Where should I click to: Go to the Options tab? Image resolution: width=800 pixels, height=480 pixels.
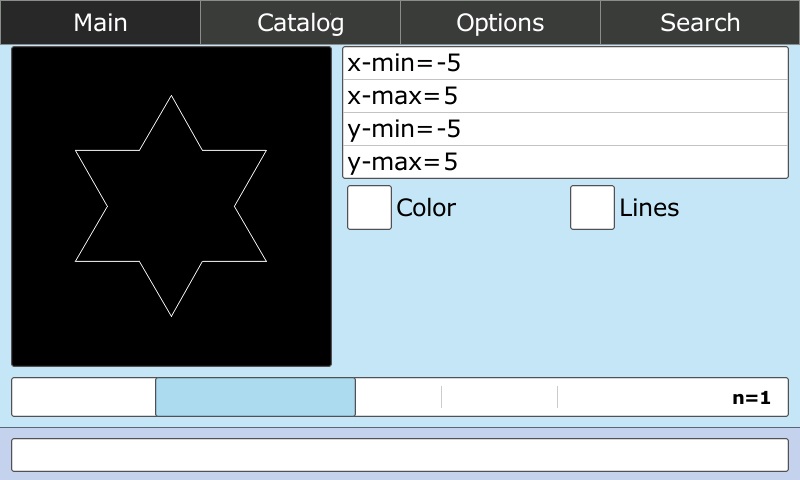pyautogui.click(x=500, y=22)
